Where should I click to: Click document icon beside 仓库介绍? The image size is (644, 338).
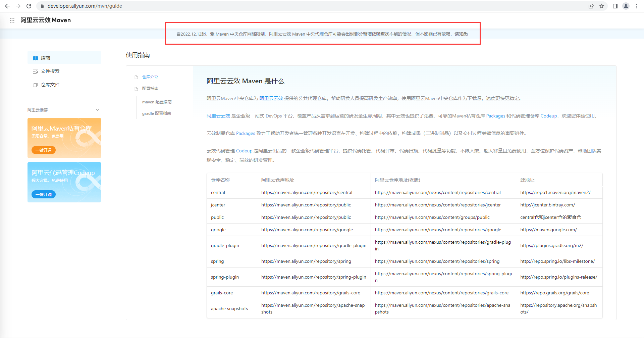coord(136,77)
